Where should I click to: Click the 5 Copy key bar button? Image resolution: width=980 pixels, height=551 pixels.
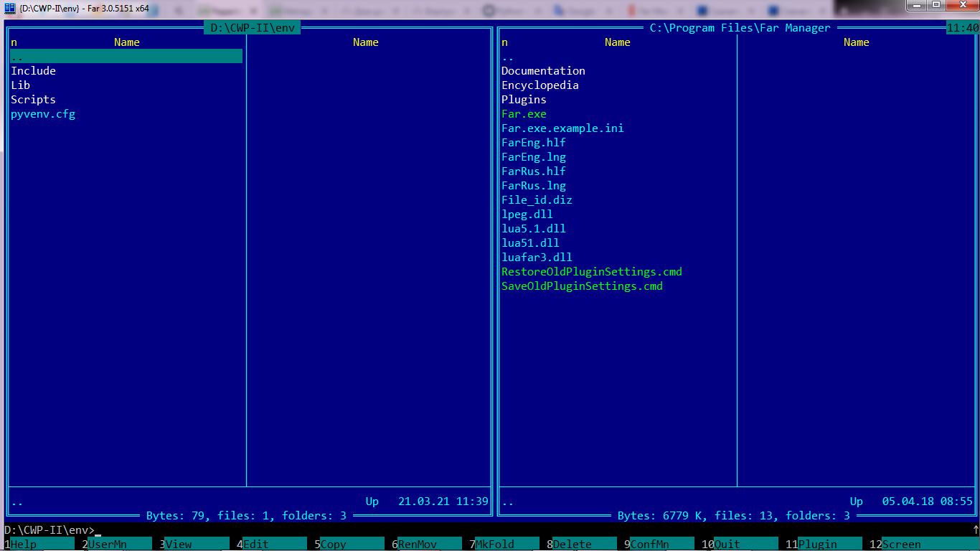(349, 544)
